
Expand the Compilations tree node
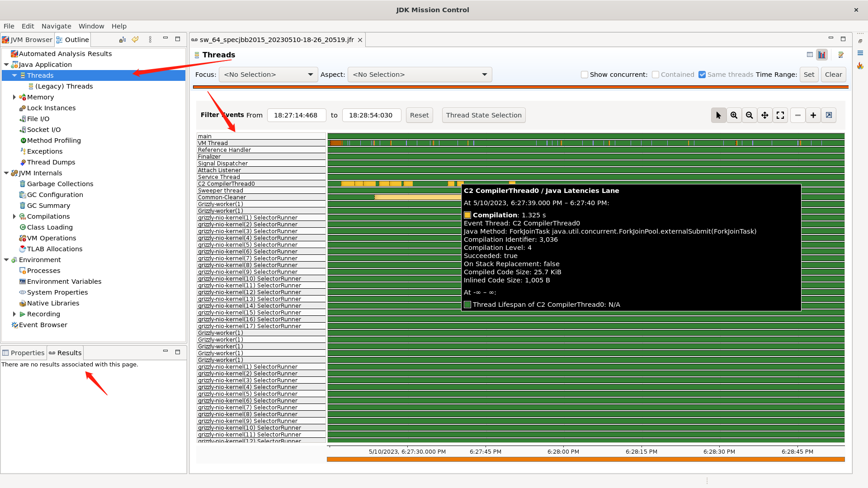point(14,216)
